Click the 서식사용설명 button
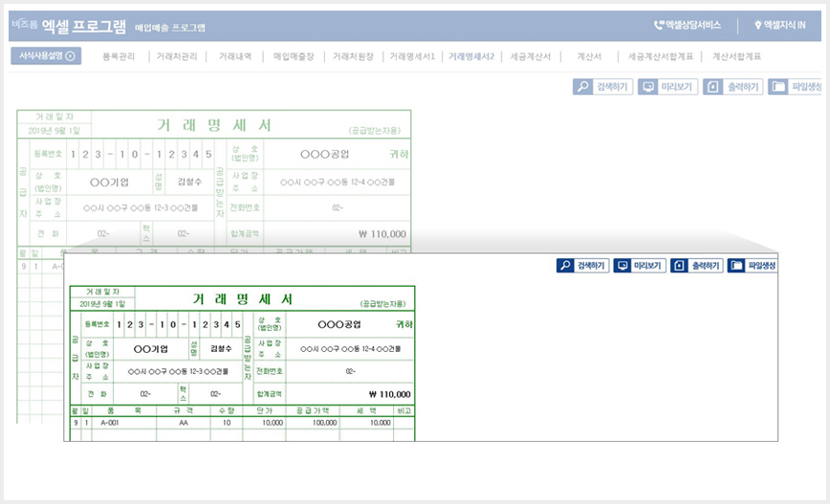This screenshot has width=830, height=504. (46, 55)
